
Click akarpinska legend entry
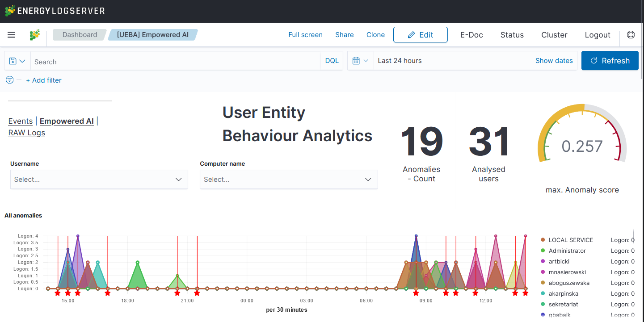564,293
